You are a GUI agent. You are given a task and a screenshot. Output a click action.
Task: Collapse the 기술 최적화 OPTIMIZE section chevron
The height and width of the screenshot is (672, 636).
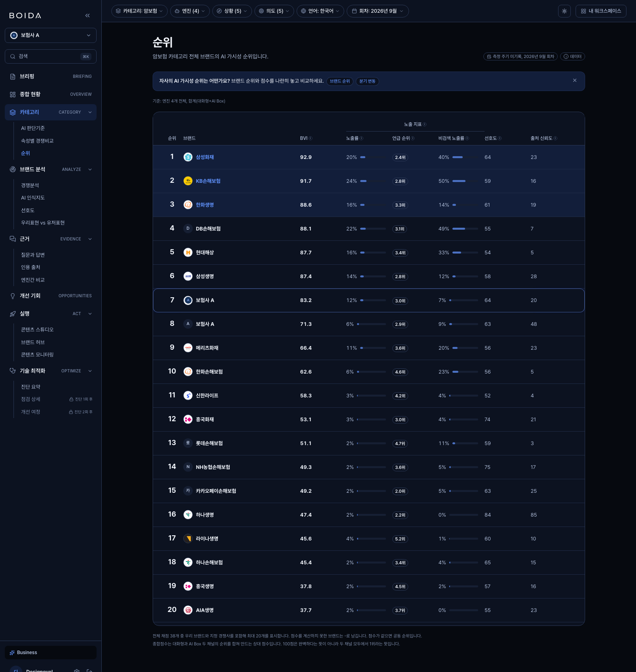[90, 371]
